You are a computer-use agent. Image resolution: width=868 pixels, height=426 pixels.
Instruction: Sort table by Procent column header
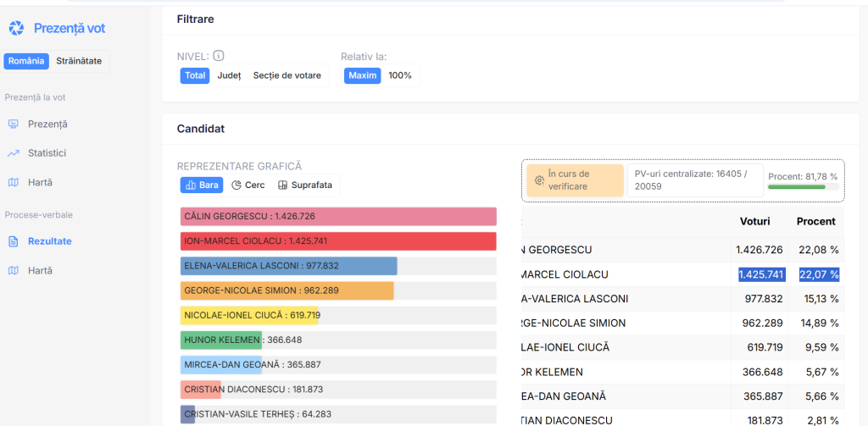(815, 221)
